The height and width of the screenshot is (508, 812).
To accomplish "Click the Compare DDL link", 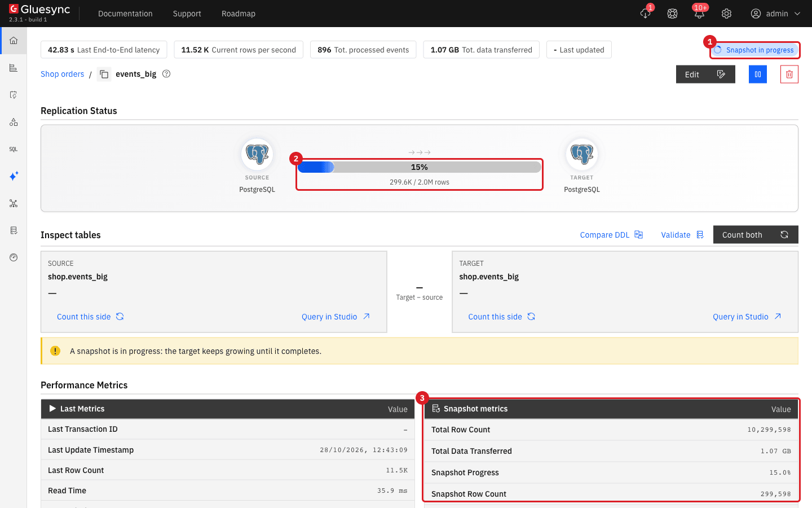I will tap(611, 235).
